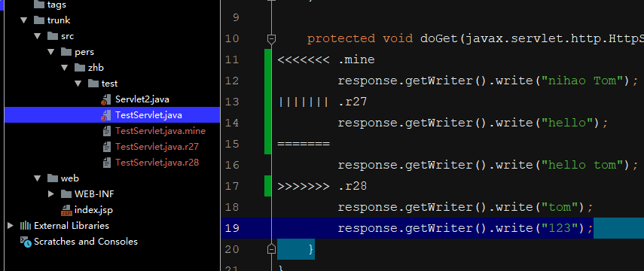Expand the WEB-INF folder
Image resolution: width=644 pixels, height=271 pixels.
tap(51, 193)
